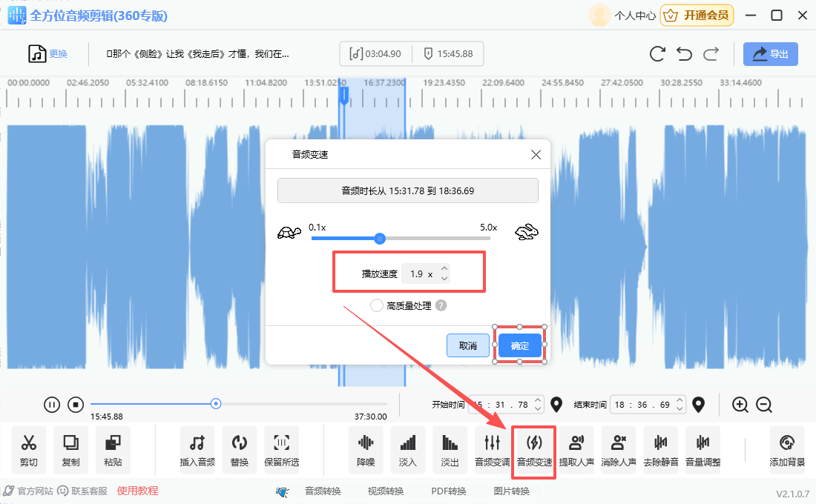Increase playback speed with the up stepper
The height and width of the screenshot is (504, 816).
[444, 268]
